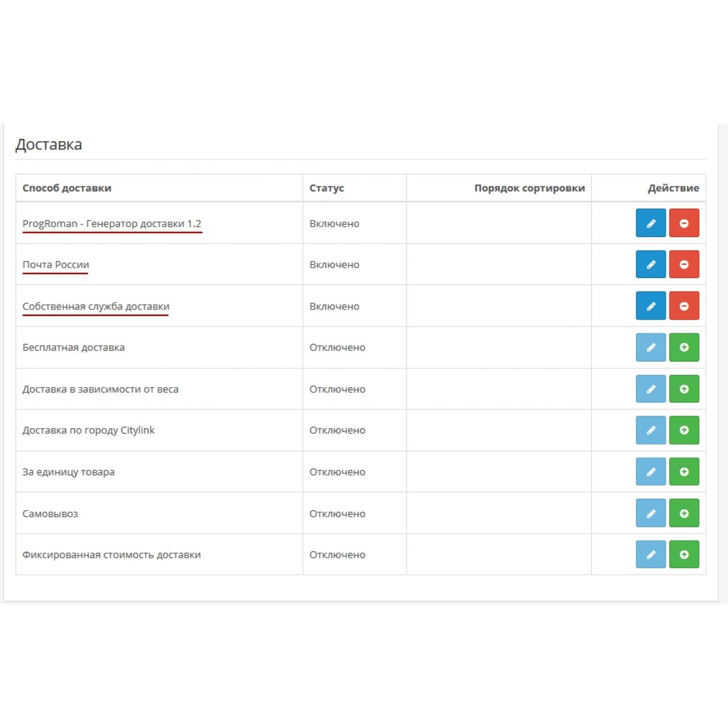This screenshot has width=728, height=728.
Task: Install the Бесплатная доставка module
Action: 684,348
